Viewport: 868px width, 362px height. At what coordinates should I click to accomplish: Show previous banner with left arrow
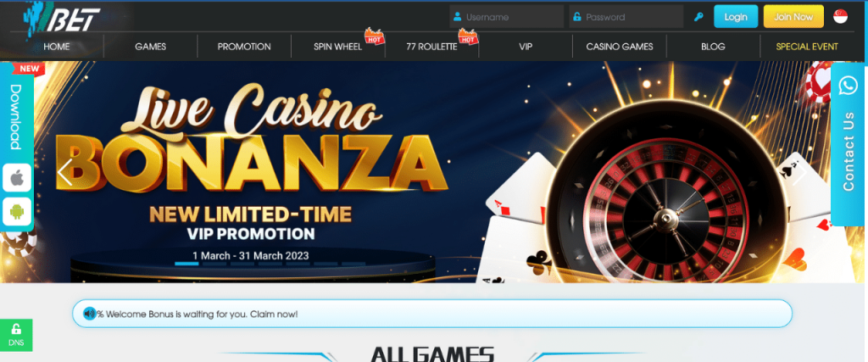pos(64,172)
